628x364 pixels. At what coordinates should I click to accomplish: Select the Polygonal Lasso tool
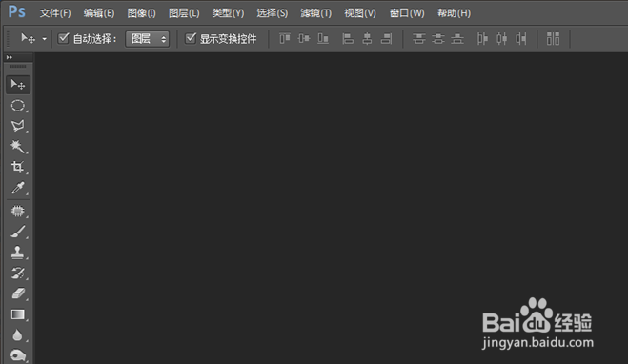(18, 126)
